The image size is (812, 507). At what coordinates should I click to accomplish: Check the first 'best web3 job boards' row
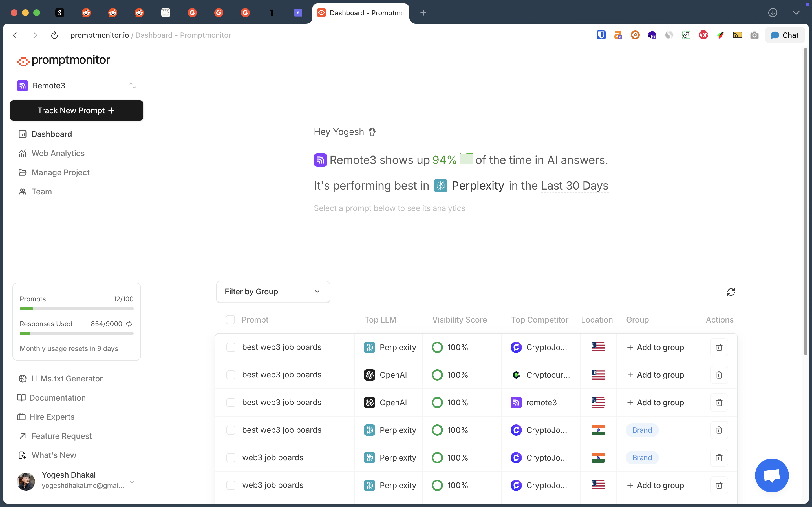pyautogui.click(x=231, y=347)
